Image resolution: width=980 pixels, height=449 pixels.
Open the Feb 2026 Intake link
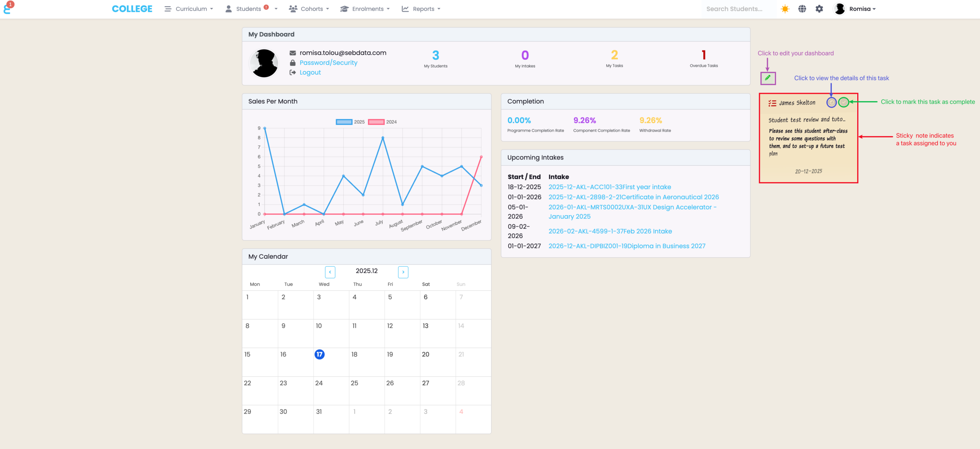610,231
